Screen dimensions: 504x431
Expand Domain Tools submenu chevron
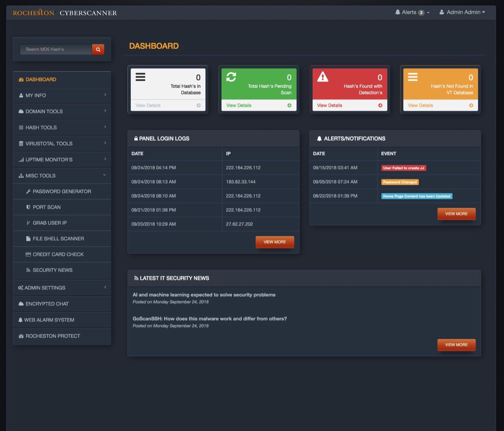point(105,111)
